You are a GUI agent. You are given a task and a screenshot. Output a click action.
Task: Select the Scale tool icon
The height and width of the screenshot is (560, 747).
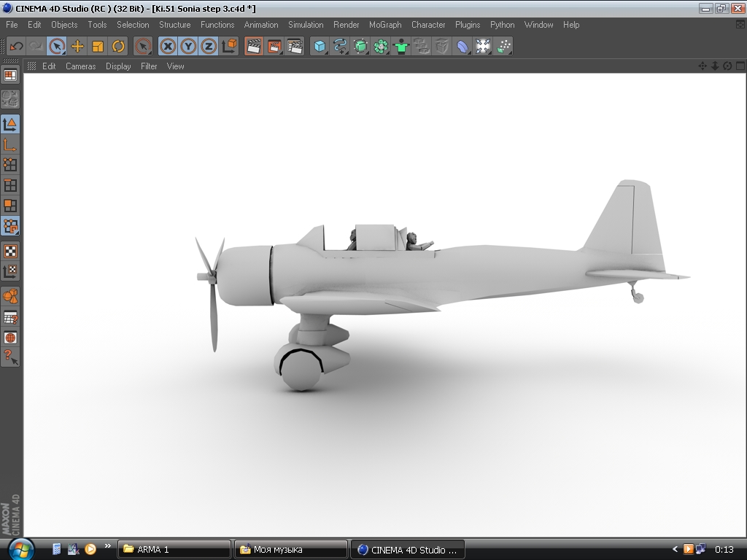tap(98, 46)
